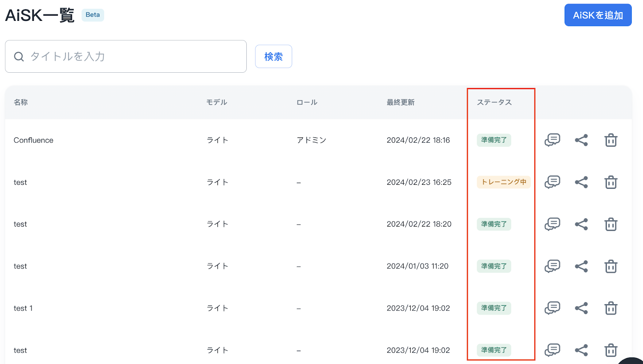
Task: Select the Confluence row name
Action: pos(33,140)
